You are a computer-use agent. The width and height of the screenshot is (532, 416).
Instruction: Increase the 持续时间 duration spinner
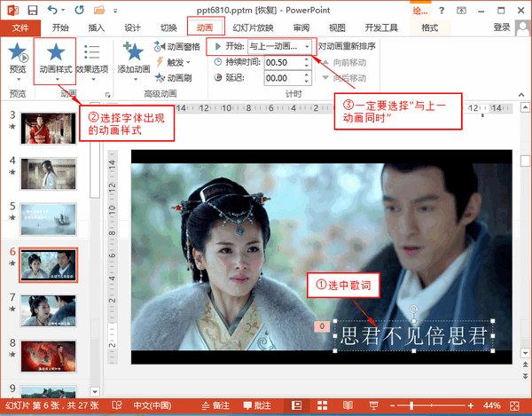(x=307, y=59)
